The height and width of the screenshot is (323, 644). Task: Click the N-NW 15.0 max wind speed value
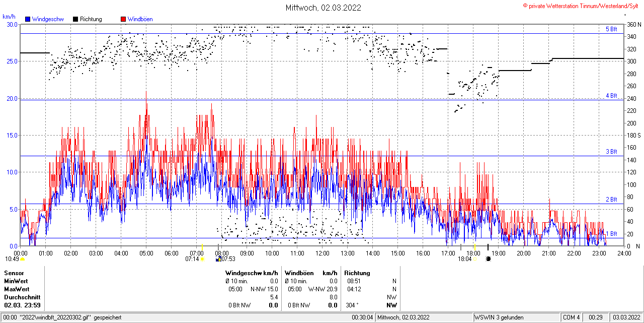click(264, 289)
